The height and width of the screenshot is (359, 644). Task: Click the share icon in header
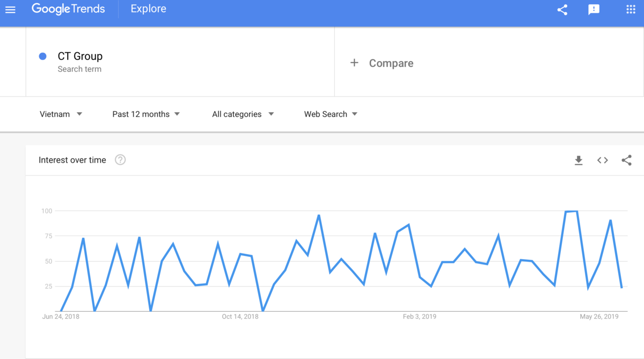(562, 10)
